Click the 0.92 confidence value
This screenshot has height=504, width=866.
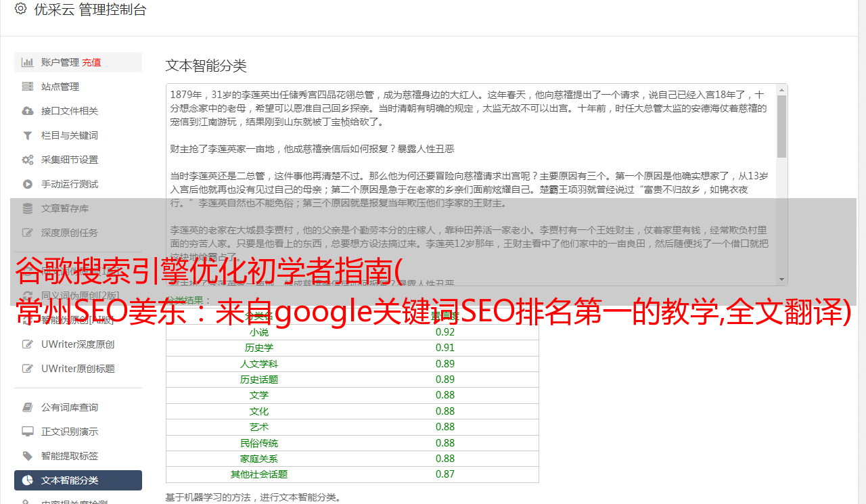pos(445,332)
